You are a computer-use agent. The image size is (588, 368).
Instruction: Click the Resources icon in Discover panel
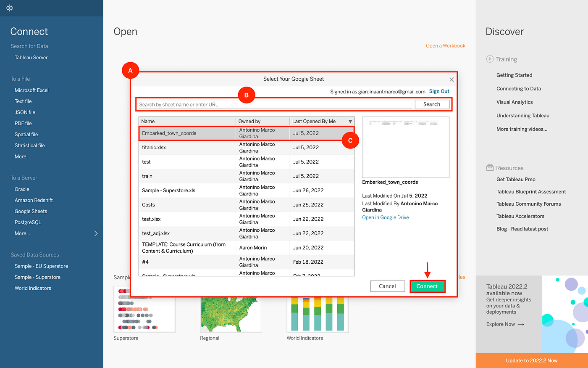tap(490, 167)
